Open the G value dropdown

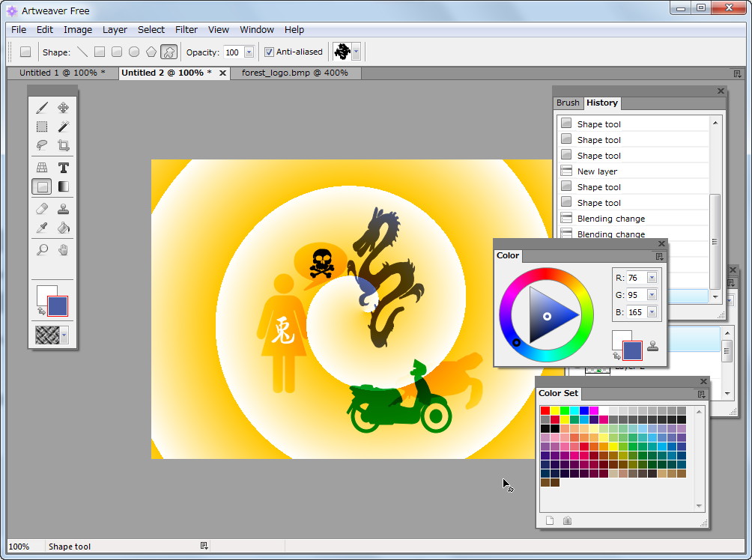pos(652,295)
